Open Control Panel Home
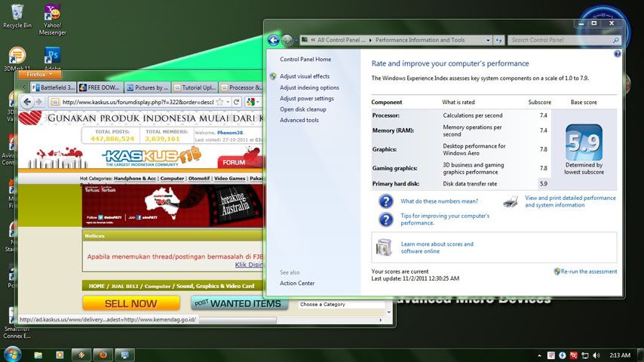 (x=305, y=59)
